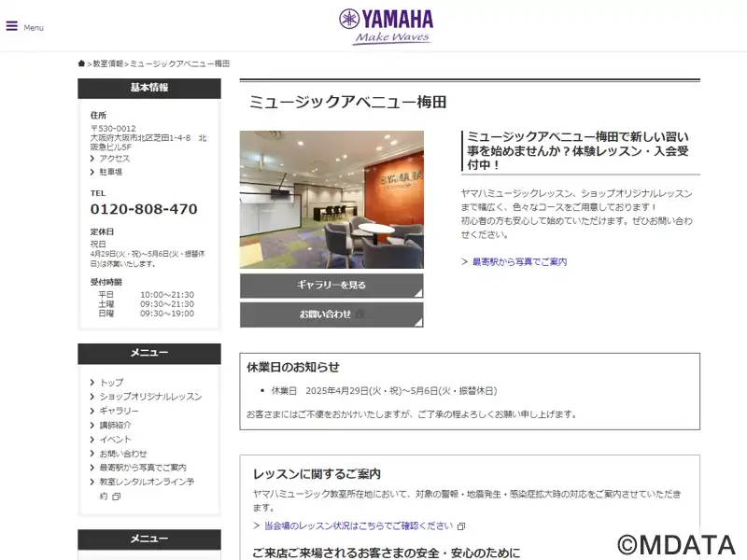Click the Yamaha Make Waves logo

point(386,27)
